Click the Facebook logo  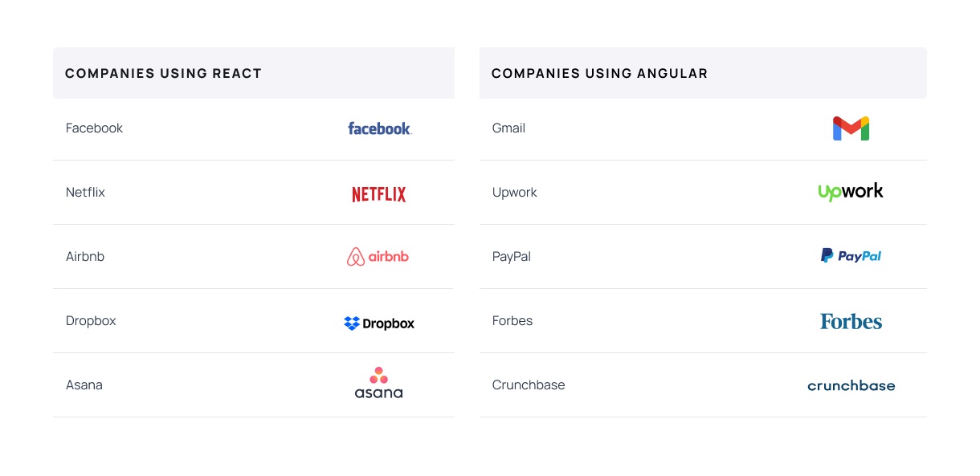(379, 128)
